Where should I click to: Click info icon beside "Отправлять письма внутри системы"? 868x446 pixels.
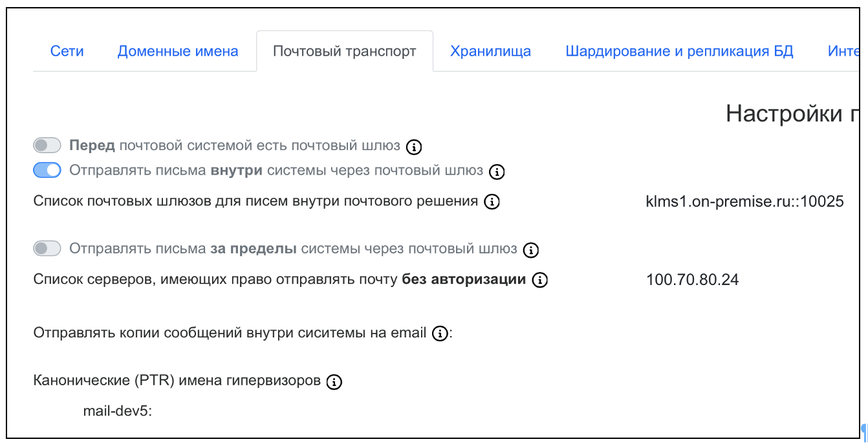497,172
